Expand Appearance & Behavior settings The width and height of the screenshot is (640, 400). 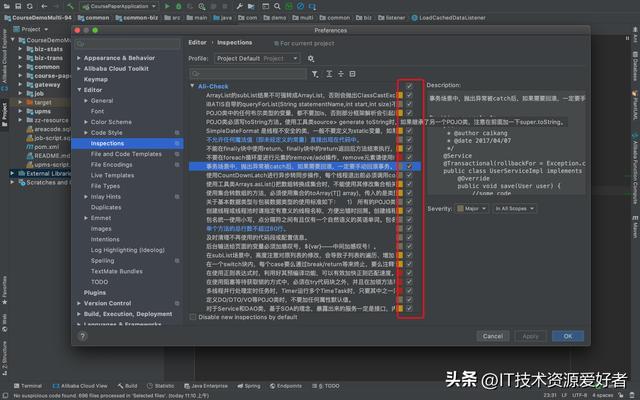tap(79, 58)
